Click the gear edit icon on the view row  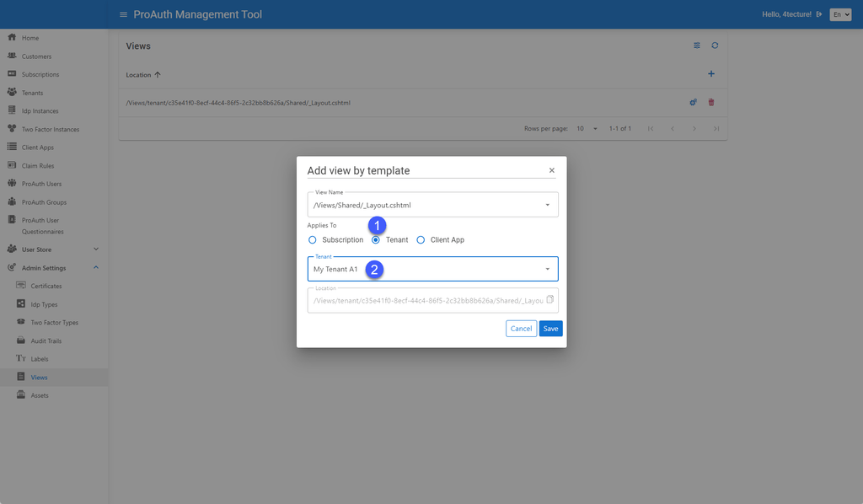693,102
